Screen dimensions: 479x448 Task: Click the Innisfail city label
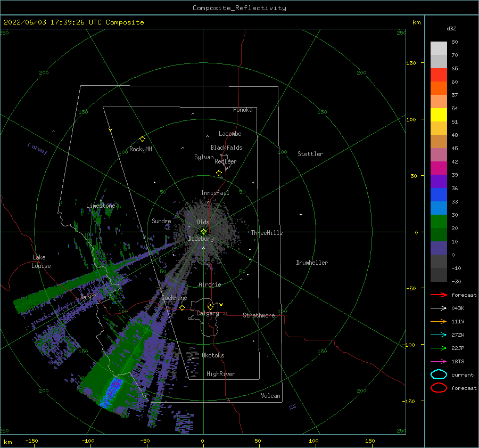[x=215, y=193]
